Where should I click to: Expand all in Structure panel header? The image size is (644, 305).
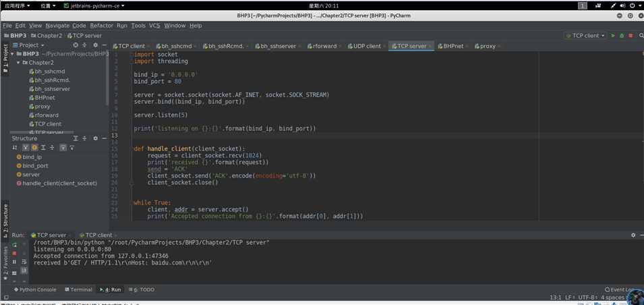coord(76,138)
